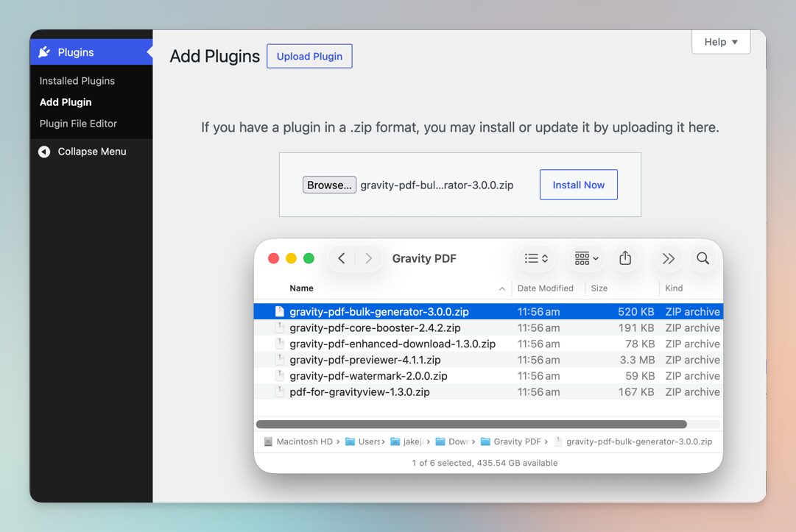This screenshot has width=796, height=532.
Task: Select gravity-pdf-core-booster-2.4.2.zip filename
Action: pos(375,327)
